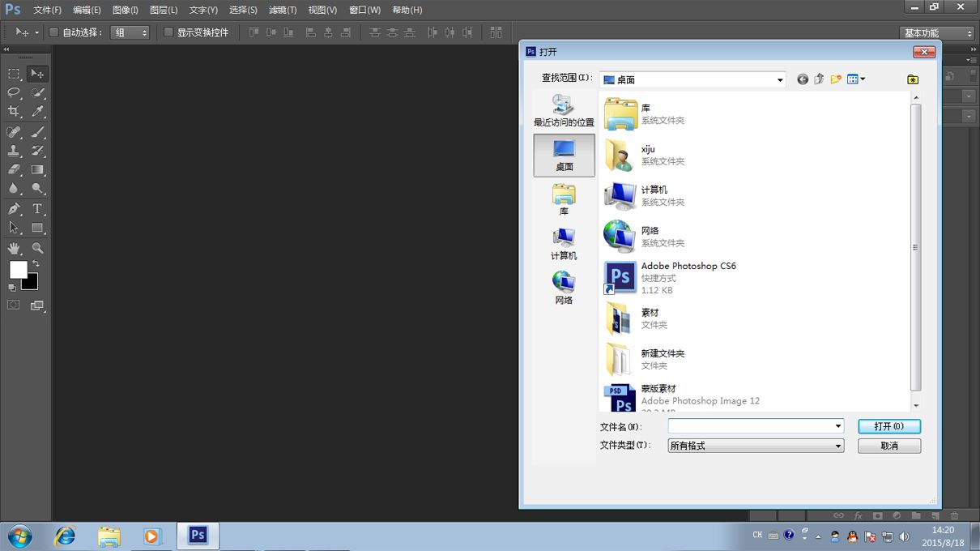Select the Blur tool
The width and height of the screenshot is (980, 551).
pos(14,188)
